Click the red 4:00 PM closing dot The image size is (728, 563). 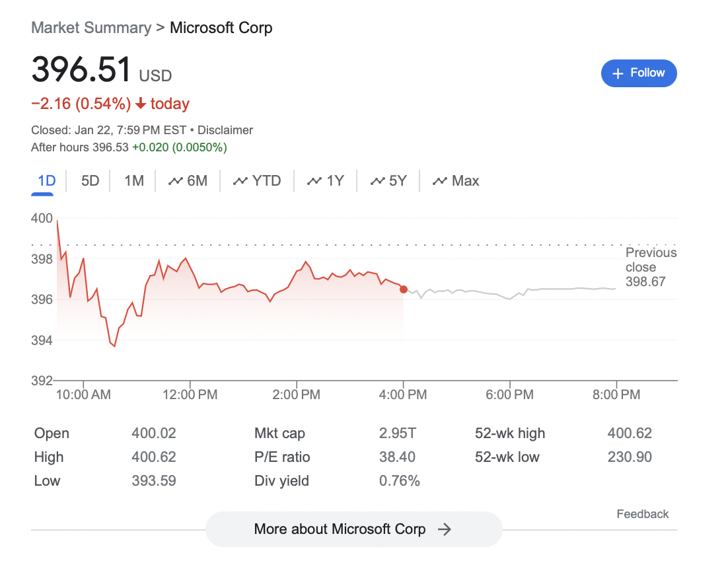[404, 289]
